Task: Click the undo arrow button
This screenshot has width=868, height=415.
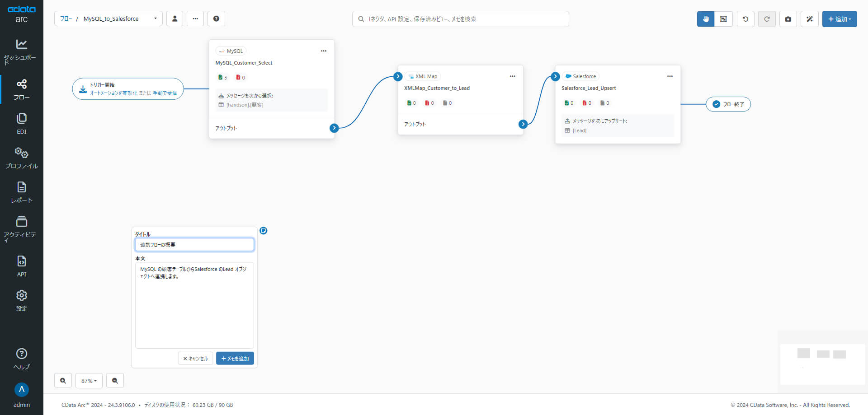Action: click(x=745, y=19)
